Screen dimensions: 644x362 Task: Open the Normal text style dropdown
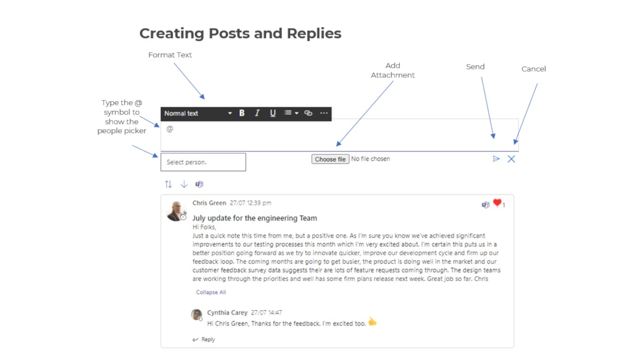tap(198, 113)
